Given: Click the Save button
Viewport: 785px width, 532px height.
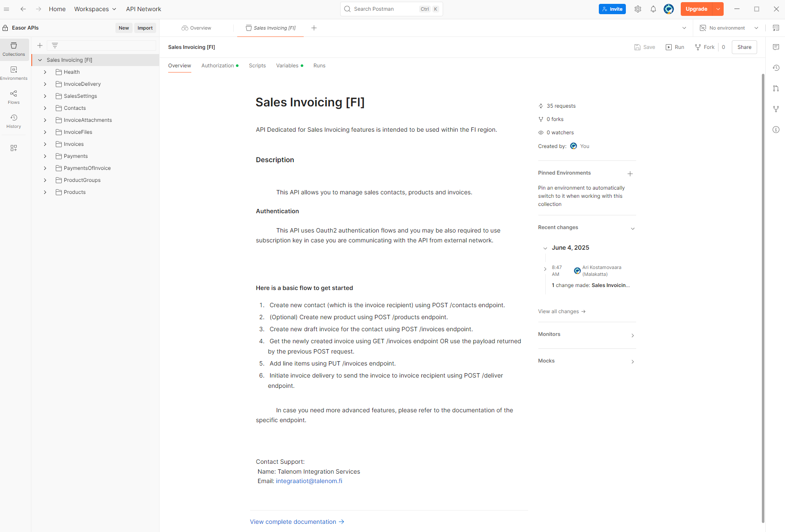Looking at the screenshot, I should (x=644, y=47).
